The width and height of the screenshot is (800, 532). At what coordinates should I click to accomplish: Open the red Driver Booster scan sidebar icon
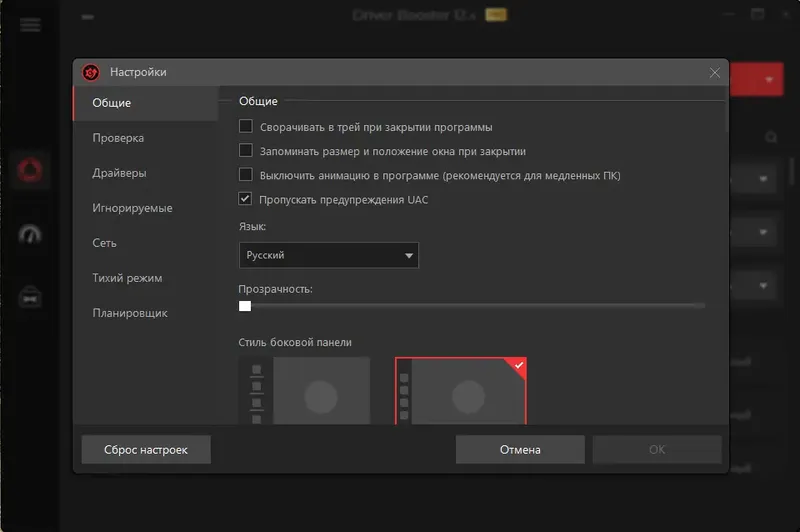(x=30, y=170)
